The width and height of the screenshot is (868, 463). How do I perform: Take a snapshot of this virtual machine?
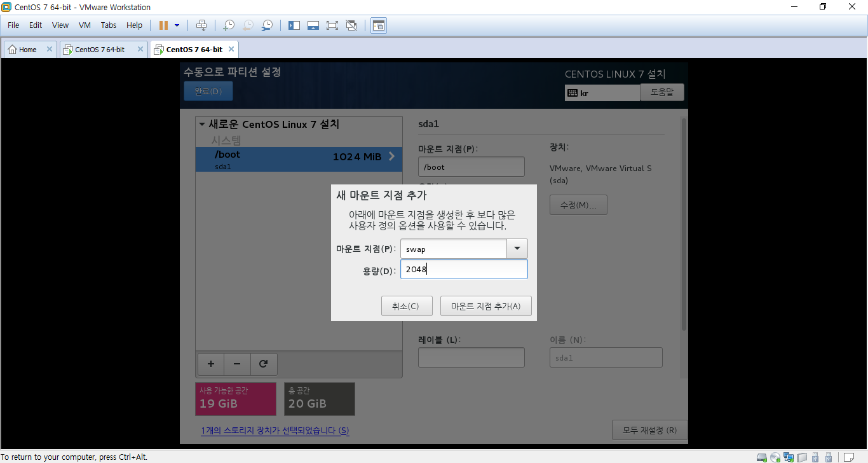pos(228,25)
